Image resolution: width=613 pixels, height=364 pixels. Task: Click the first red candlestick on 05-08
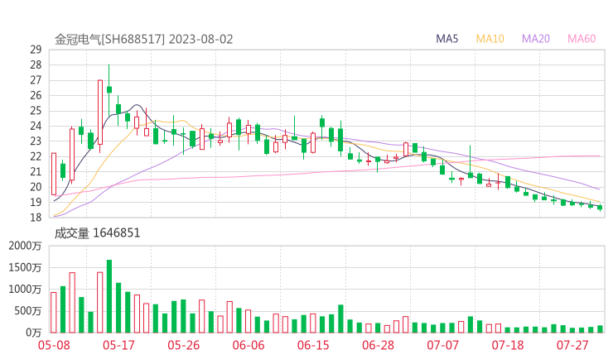click(54, 174)
